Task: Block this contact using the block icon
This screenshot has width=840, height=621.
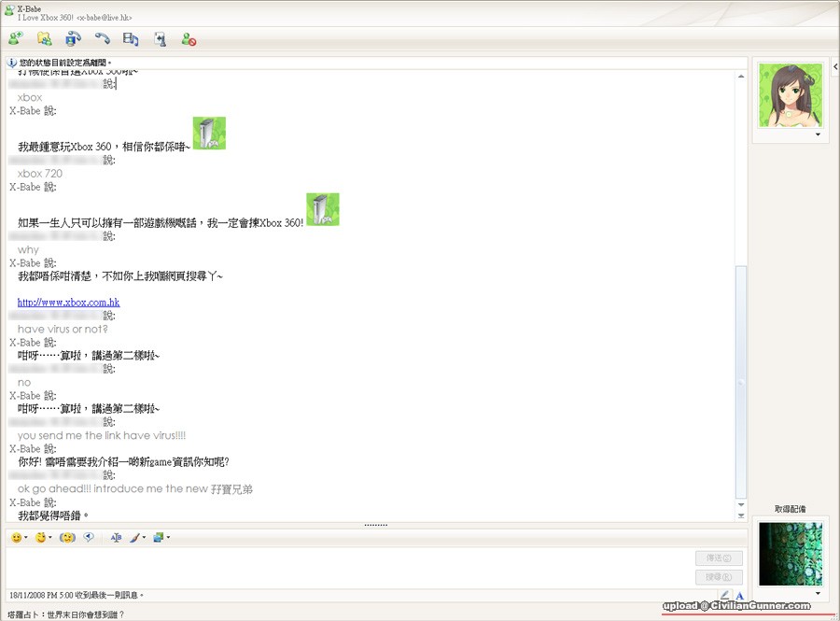Action: click(189, 39)
